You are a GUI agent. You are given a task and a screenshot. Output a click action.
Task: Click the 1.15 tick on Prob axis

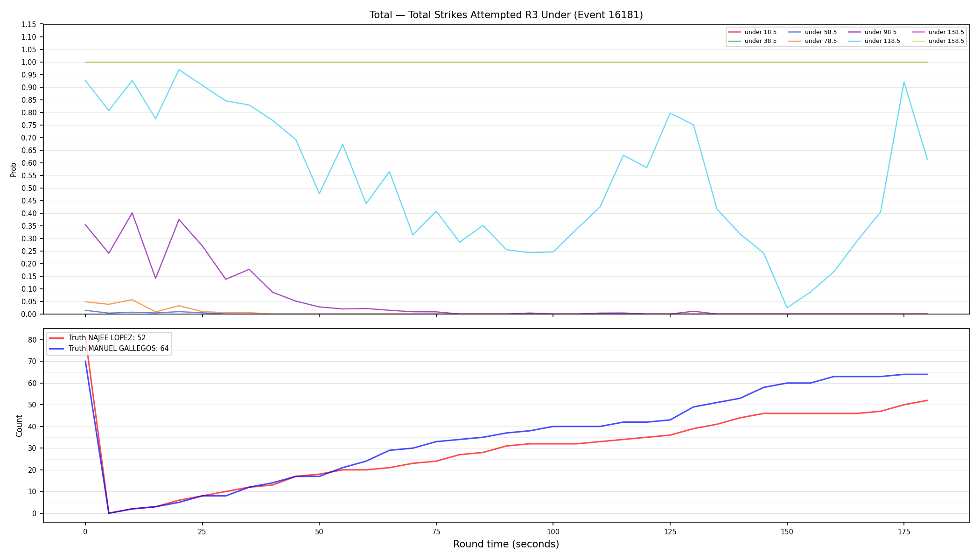point(29,24)
